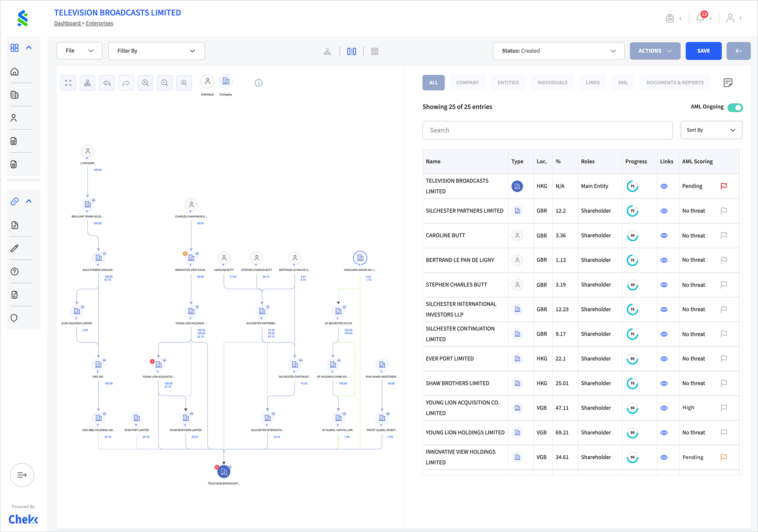
Task: Open the notes icon beside tabs
Action: pos(728,83)
